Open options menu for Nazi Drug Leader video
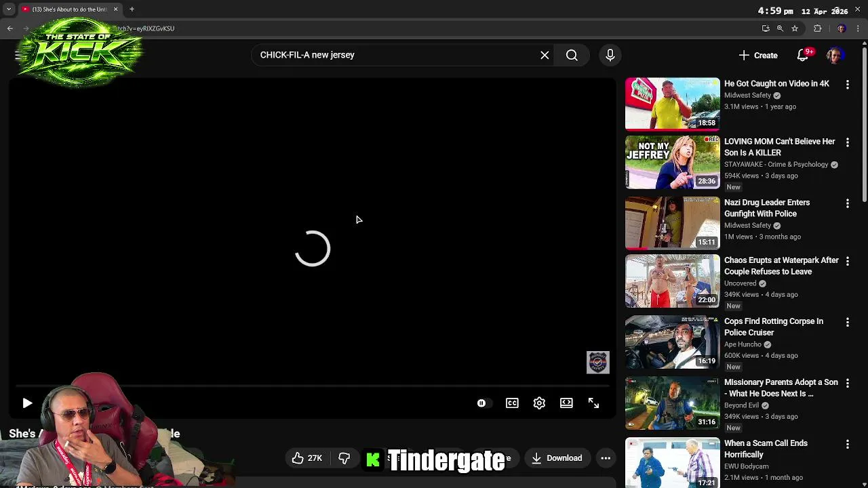The height and width of the screenshot is (488, 868). (847, 203)
